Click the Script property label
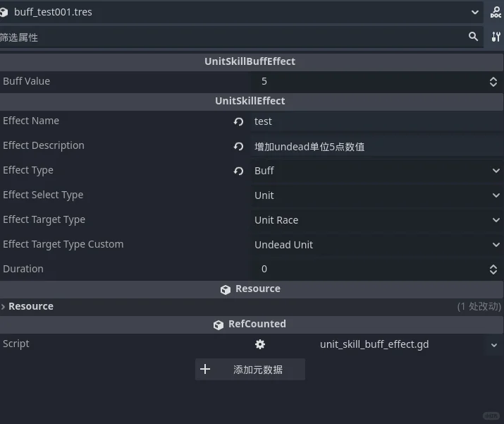The image size is (504, 424). click(16, 344)
